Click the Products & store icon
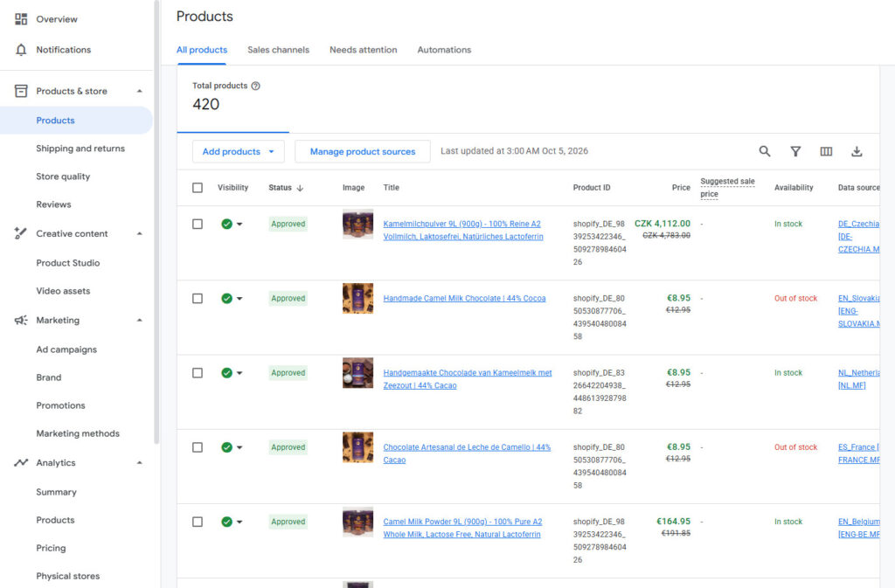 21,91
